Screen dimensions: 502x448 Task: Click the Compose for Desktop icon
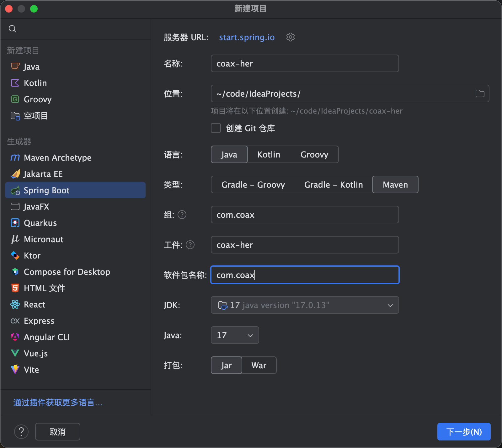15,272
